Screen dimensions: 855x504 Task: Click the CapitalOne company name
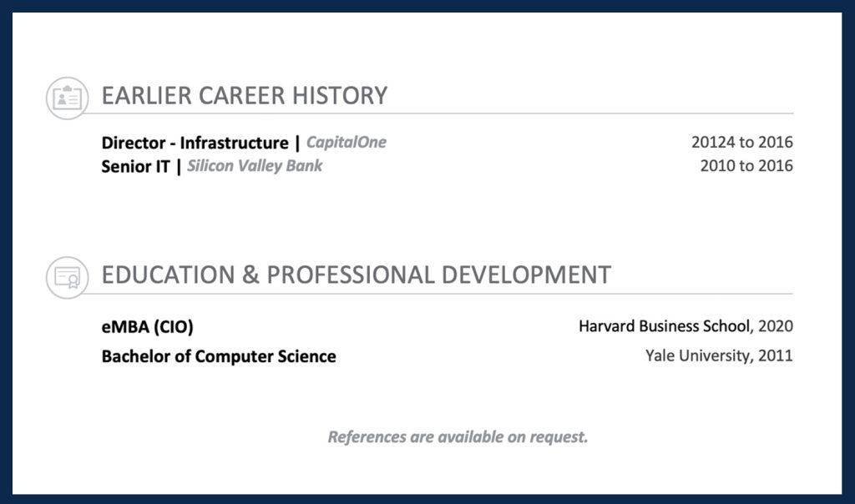point(347,142)
